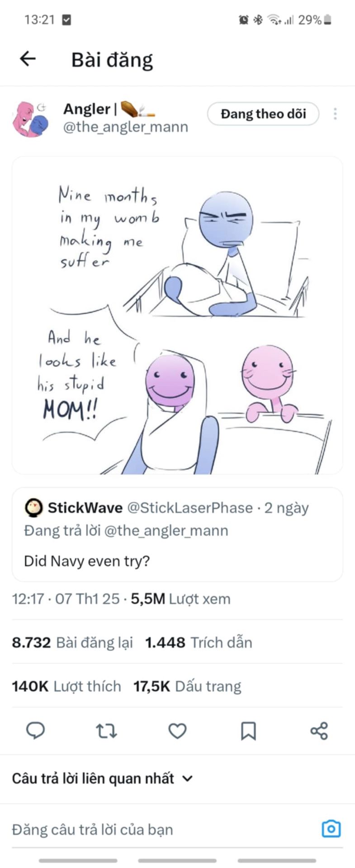
Task: Tap the camera icon in reply box
Action: click(x=331, y=829)
